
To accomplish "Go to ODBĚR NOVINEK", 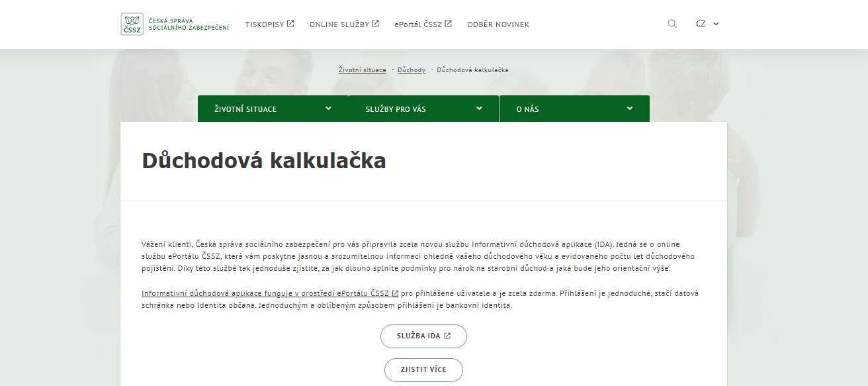I will click(498, 24).
